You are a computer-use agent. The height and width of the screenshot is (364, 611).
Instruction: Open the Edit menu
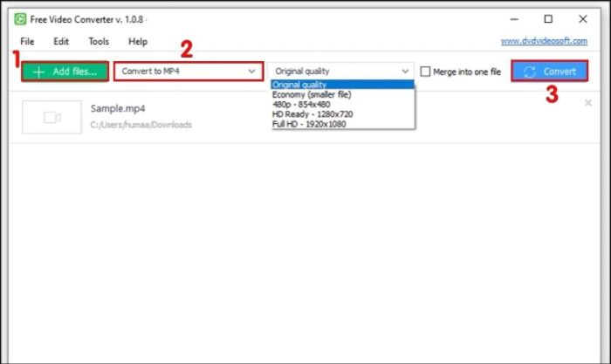(61, 41)
